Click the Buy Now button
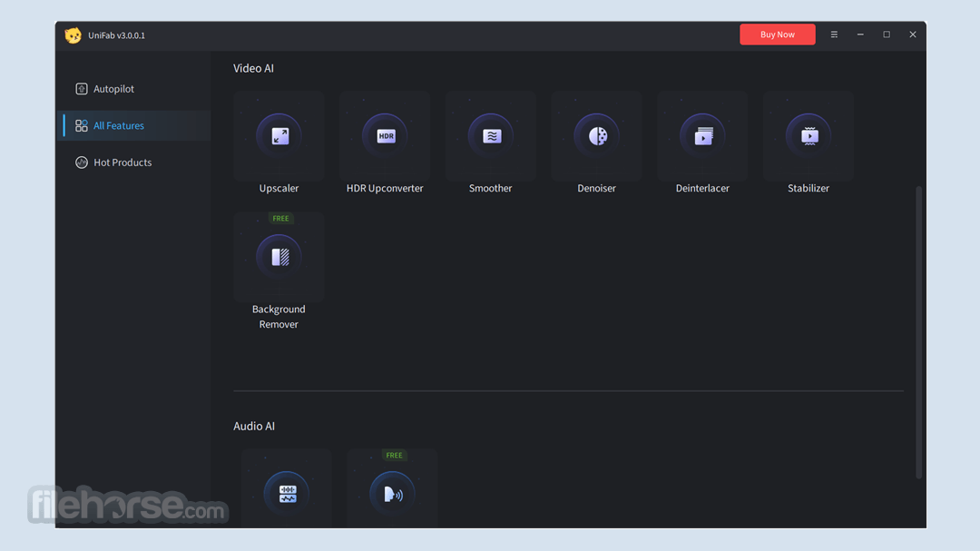 [778, 34]
